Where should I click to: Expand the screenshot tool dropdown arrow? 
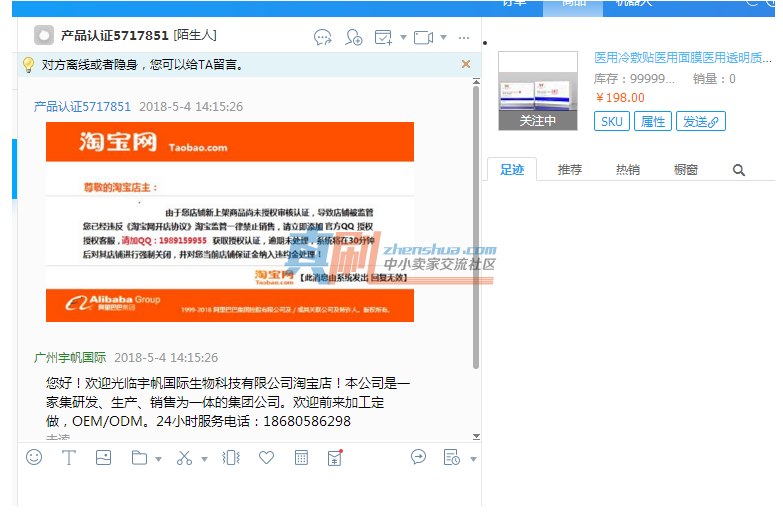coord(204,459)
